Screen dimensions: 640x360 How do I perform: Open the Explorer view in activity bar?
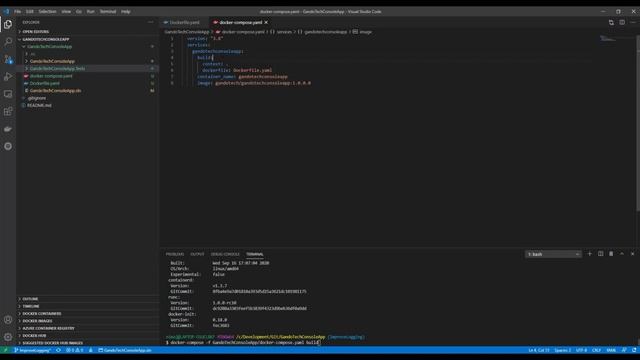click(x=8, y=24)
